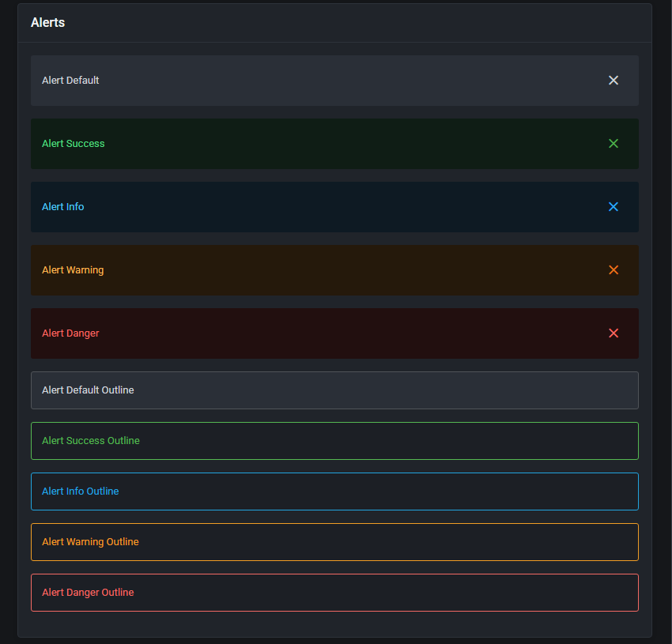
Task: Click the Alert Default Outline box
Action: click(x=334, y=390)
